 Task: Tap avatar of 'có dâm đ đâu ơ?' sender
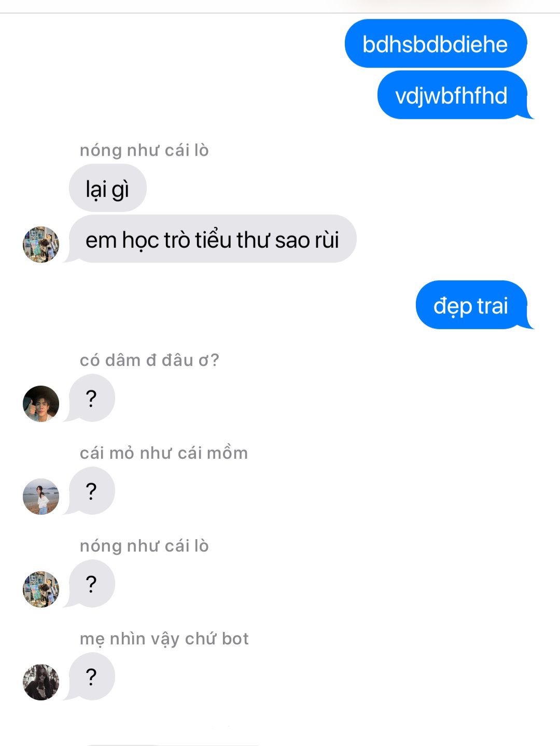pos(41,403)
